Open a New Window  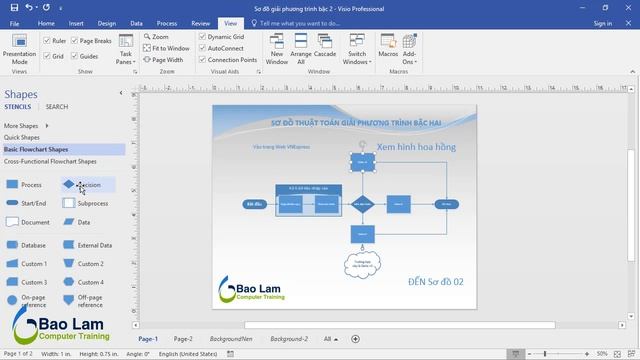click(277, 49)
